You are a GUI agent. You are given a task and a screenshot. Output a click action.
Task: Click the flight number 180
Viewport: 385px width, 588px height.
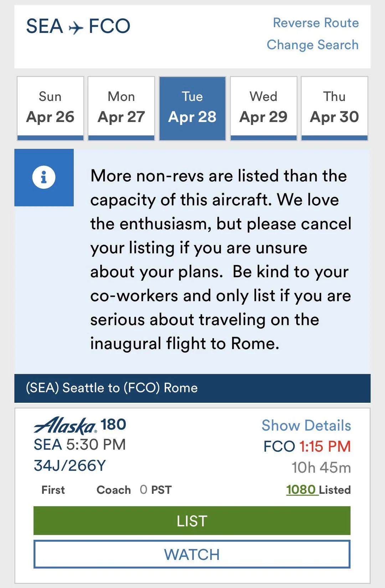coord(113,425)
